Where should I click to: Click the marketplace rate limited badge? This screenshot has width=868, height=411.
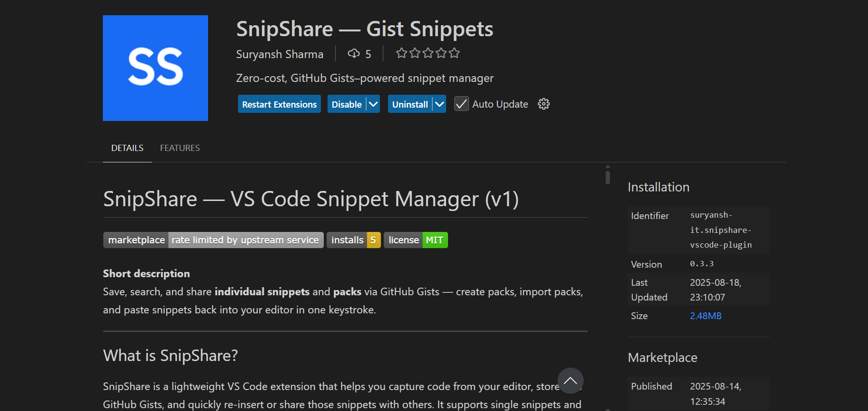pyautogui.click(x=213, y=240)
